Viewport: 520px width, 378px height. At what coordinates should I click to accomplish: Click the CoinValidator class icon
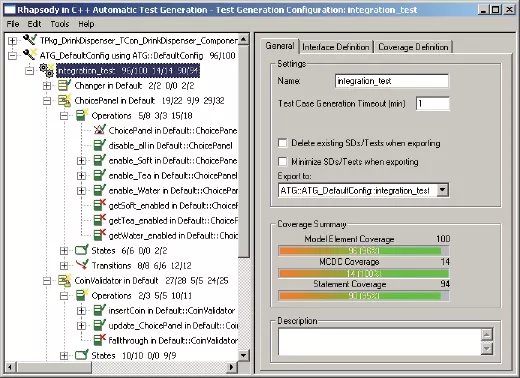(x=64, y=280)
